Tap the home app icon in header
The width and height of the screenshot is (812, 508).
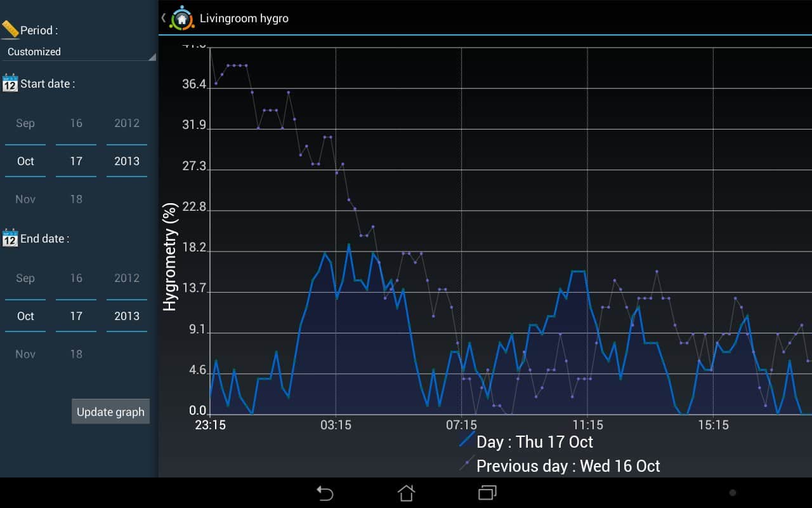182,18
